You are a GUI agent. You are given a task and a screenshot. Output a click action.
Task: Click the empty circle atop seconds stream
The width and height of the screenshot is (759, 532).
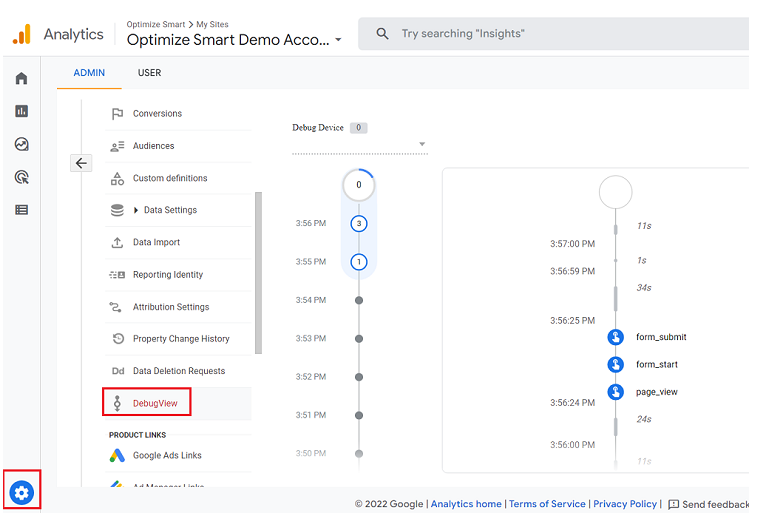point(615,192)
